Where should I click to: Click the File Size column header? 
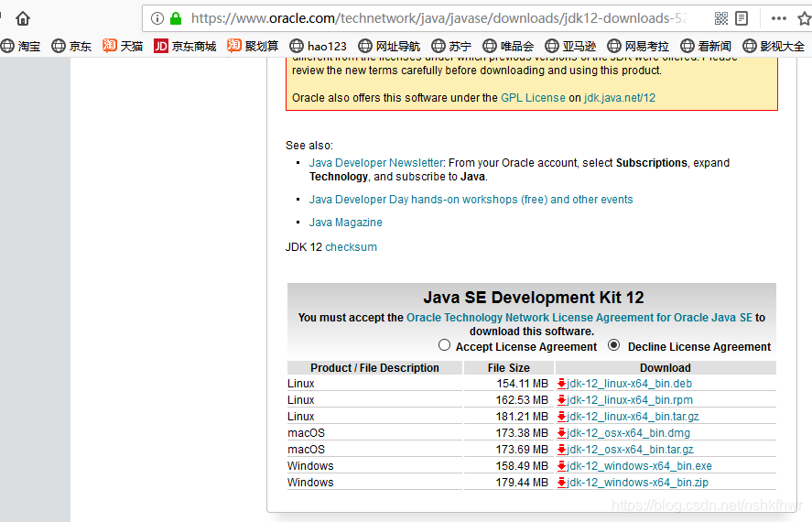point(509,367)
